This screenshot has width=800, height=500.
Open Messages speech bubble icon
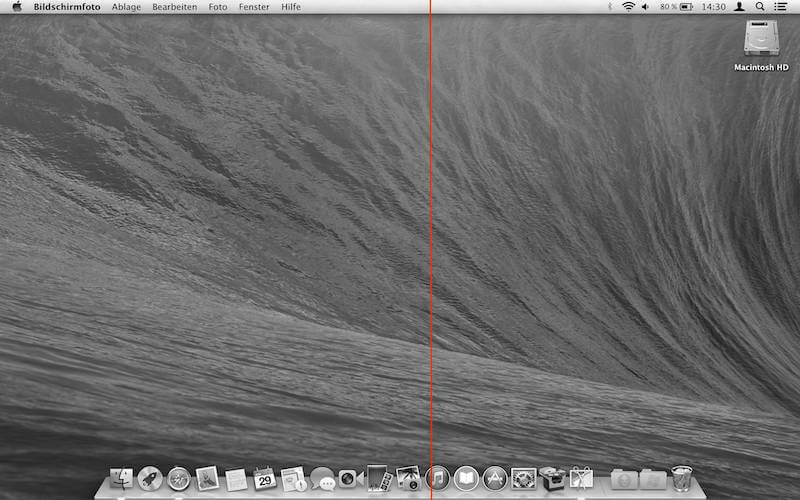click(x=322, y=479)
